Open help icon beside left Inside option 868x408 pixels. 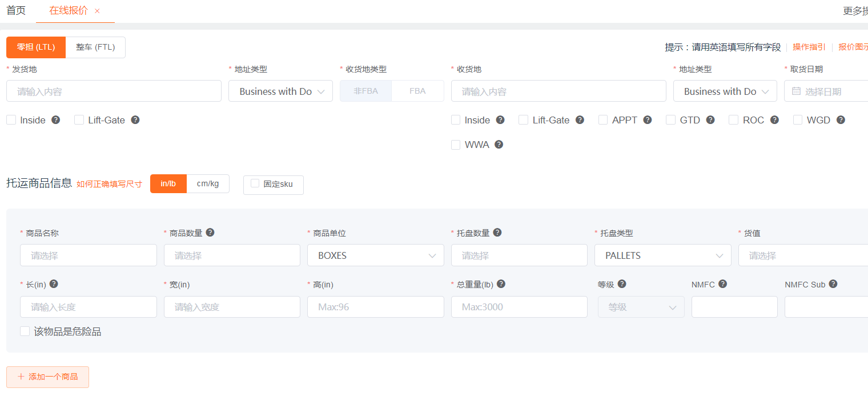55,120
